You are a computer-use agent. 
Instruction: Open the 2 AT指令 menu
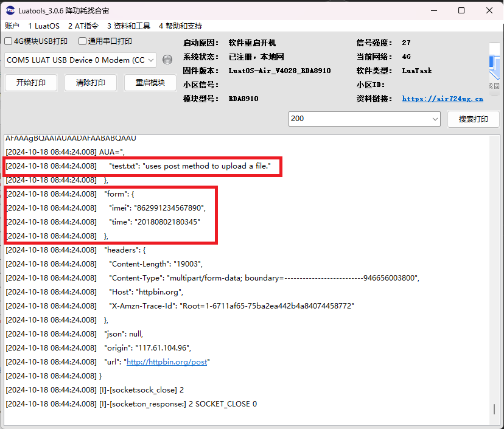(83, 26)
